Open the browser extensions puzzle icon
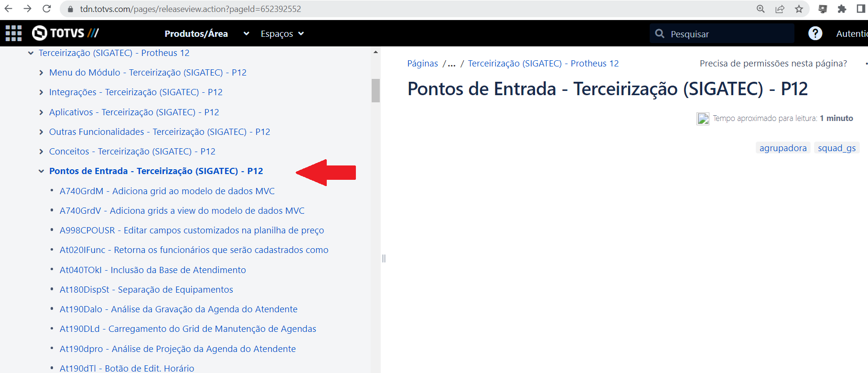 click(842, 9)
